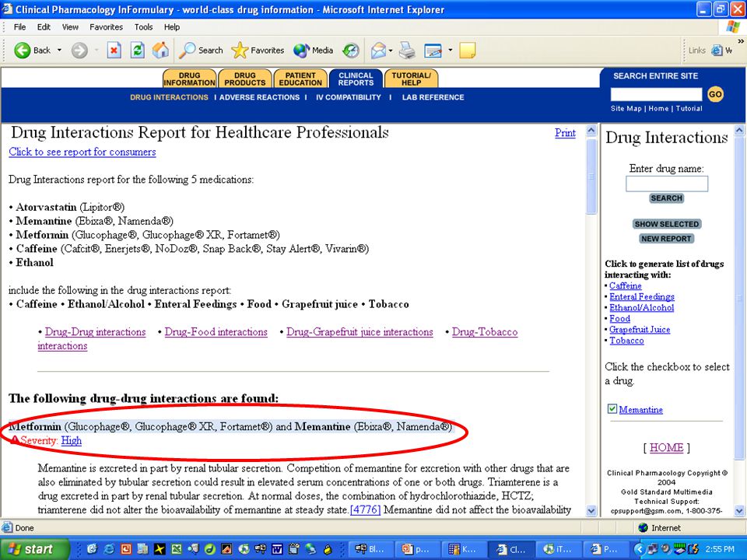747x560 pixels.
Task: Click the Grapefruit Juice sidebar link
Action: 640,330
